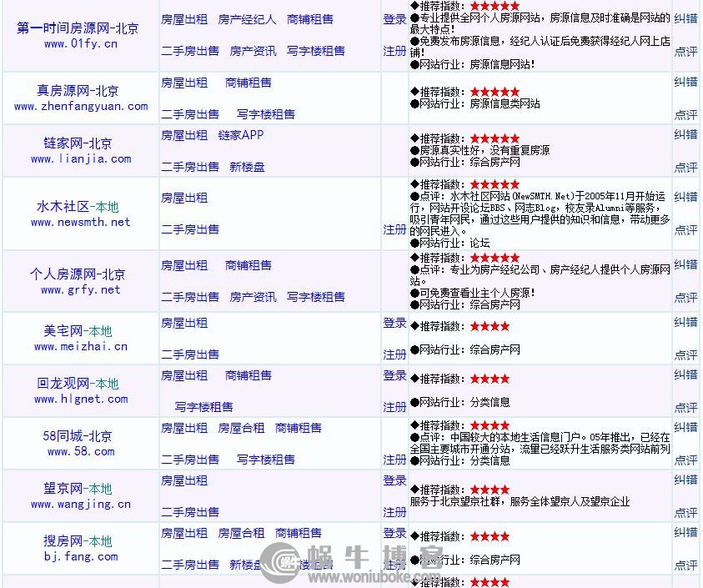Click 链家APP link

tap(241, 135)
